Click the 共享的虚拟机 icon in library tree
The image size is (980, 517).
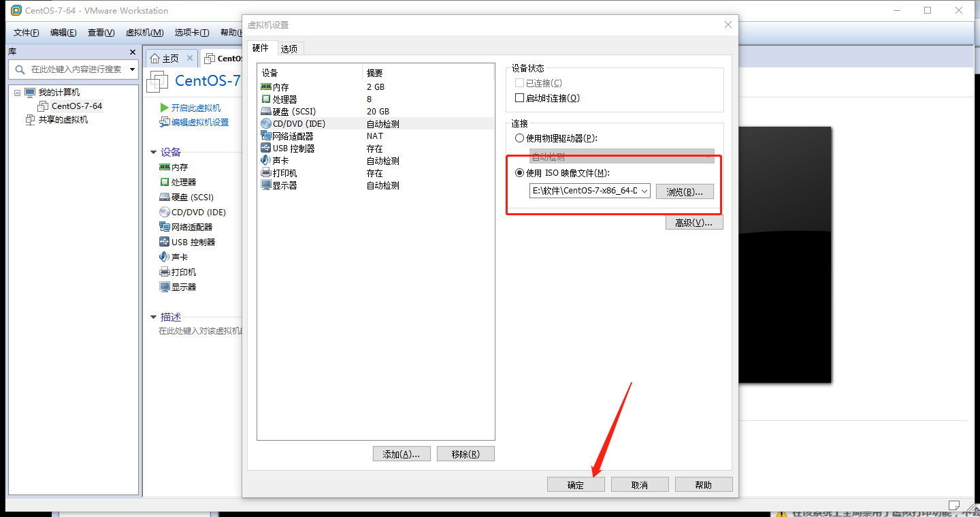30,119
